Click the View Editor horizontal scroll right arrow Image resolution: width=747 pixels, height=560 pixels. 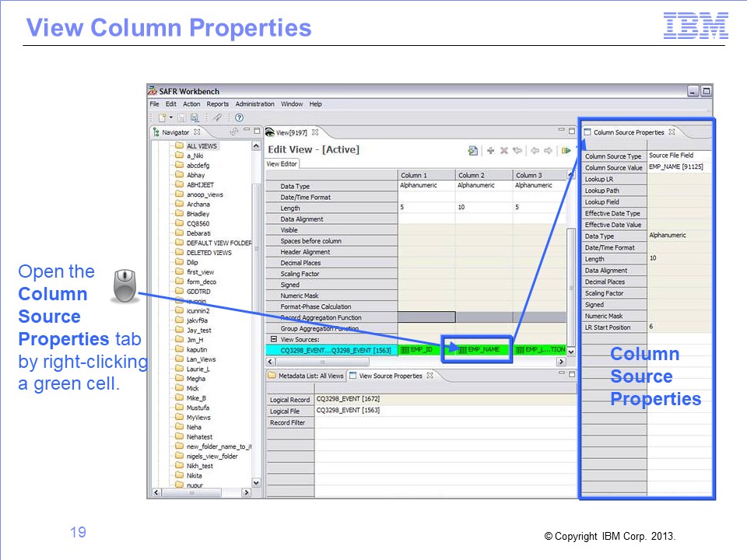click(x=561, y=362)
